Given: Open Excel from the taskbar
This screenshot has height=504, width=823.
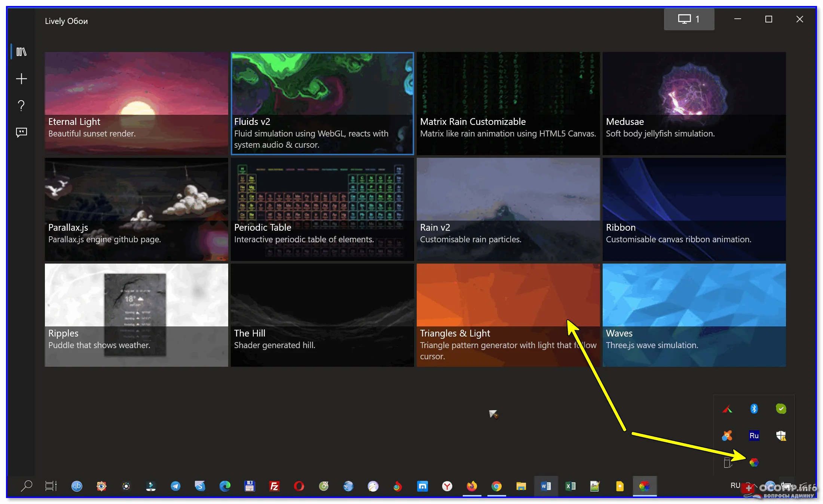Looking at the screenshot, I should pyautogui.click(x=570, y=486).
